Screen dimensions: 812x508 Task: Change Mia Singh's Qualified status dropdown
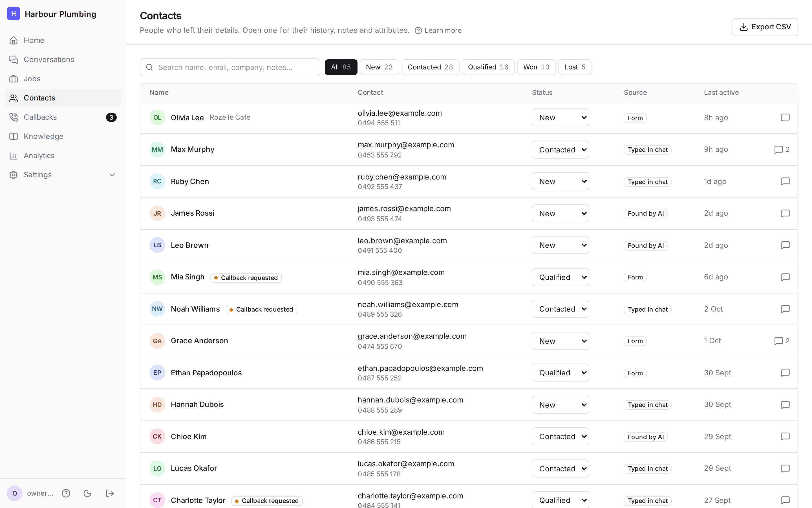560,277
